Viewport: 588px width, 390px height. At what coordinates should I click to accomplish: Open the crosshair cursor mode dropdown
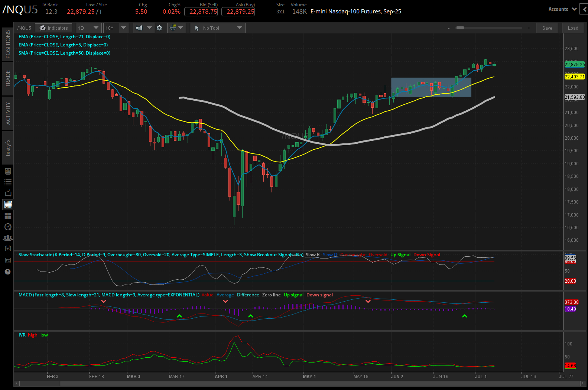pyautogui.click(x=176, y=28)
